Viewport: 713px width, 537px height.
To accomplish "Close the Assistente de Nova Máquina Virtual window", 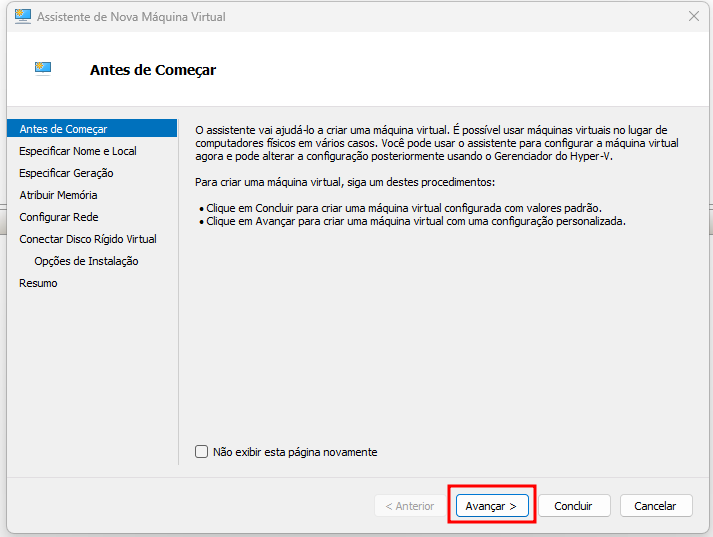I will pos(693,16).
